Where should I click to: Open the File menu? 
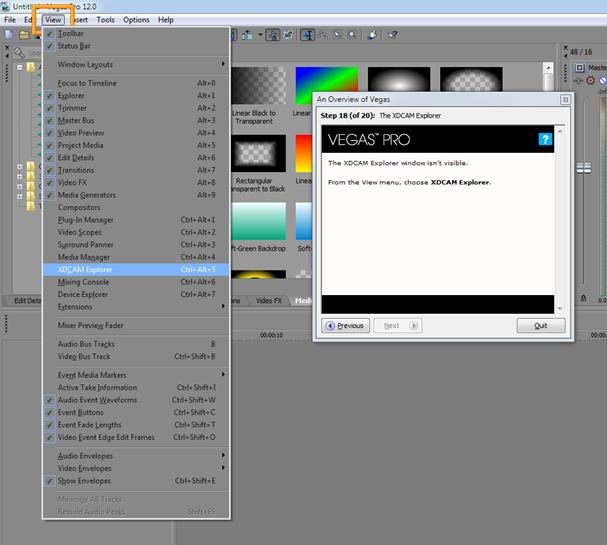click(10, 20)
